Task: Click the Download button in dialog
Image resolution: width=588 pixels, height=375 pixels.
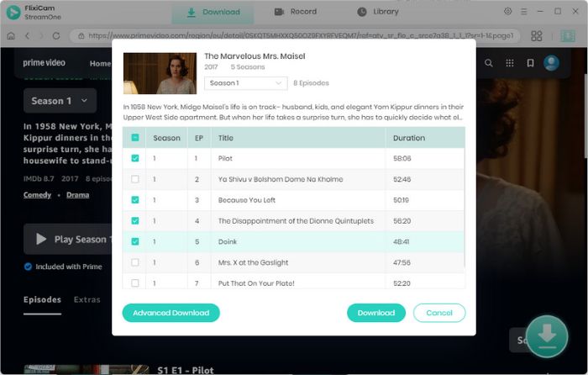Action: 376,313
